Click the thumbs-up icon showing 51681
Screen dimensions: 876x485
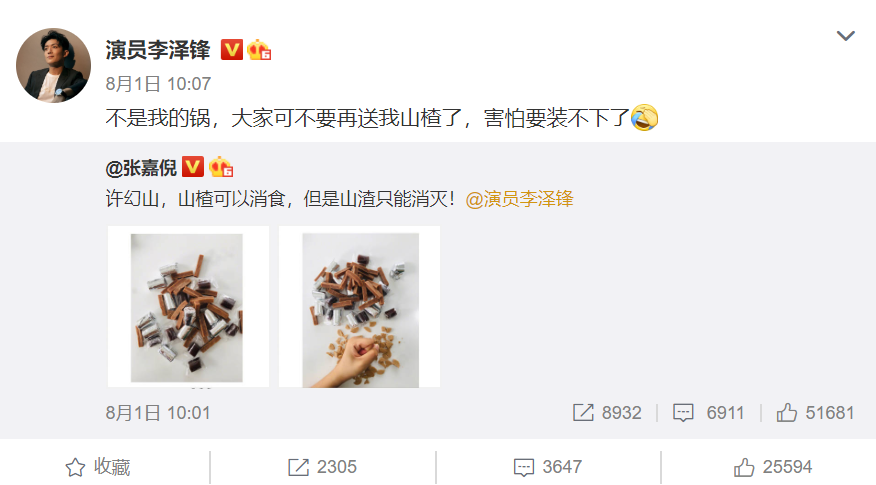point(787,412)
